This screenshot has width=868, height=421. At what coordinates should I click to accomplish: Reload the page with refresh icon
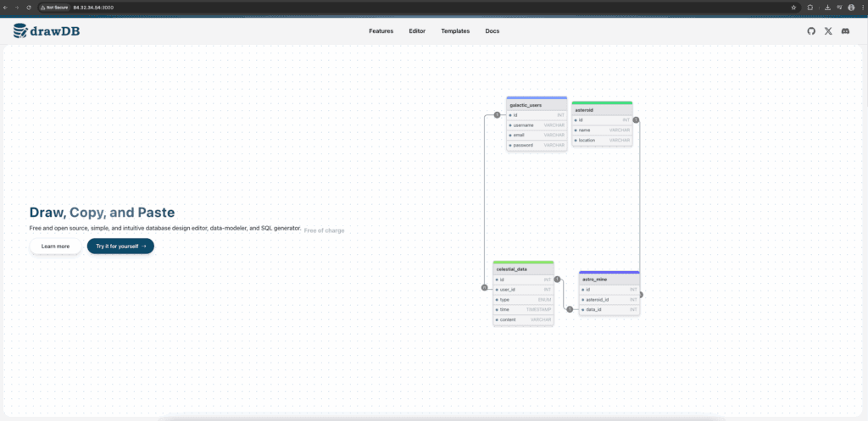pos(29,8)
